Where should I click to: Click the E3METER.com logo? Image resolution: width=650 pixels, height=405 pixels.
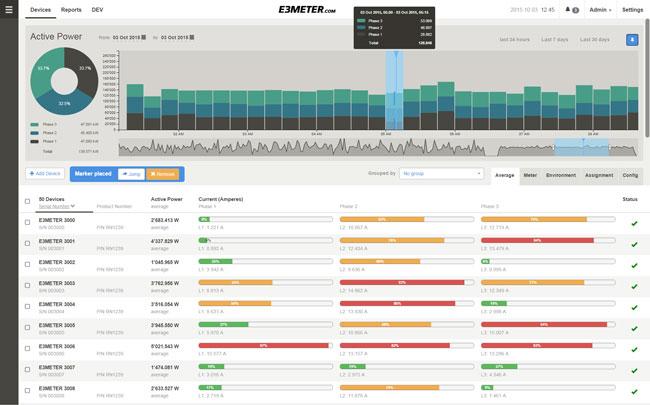(307, 10)
